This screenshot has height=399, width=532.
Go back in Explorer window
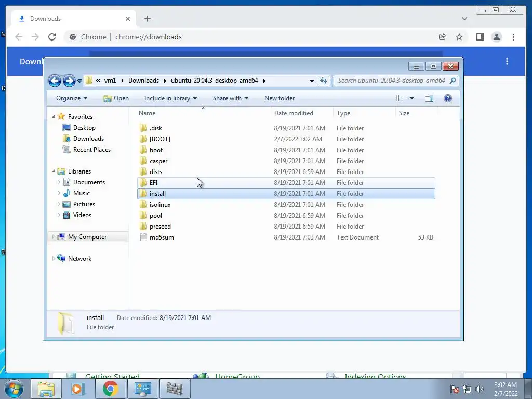click(55, 81)
